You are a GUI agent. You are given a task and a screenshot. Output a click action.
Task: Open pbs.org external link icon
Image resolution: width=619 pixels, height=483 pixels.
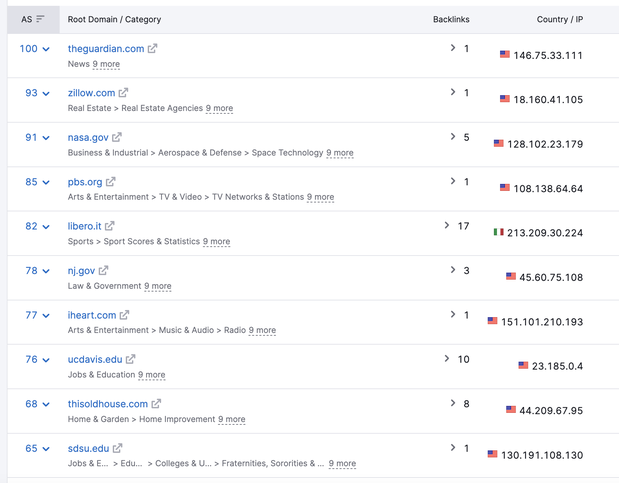(x=111, y=182)
